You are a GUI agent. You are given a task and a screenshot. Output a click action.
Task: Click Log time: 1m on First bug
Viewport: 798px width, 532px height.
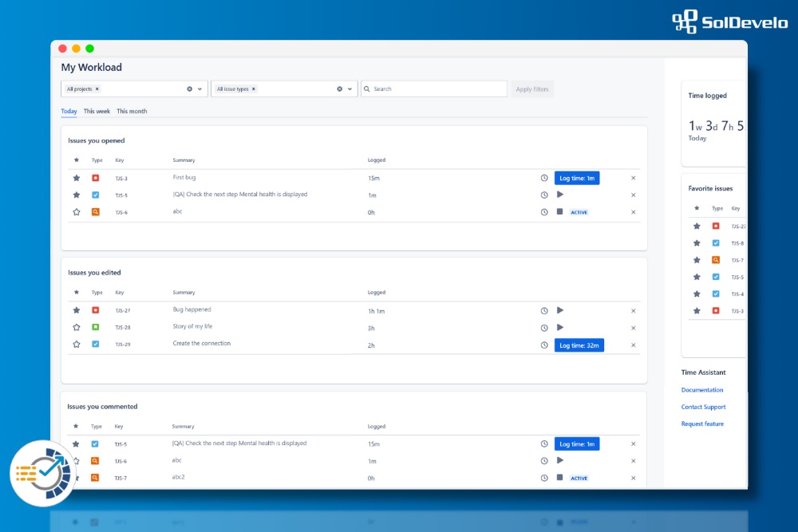[577, 178]
